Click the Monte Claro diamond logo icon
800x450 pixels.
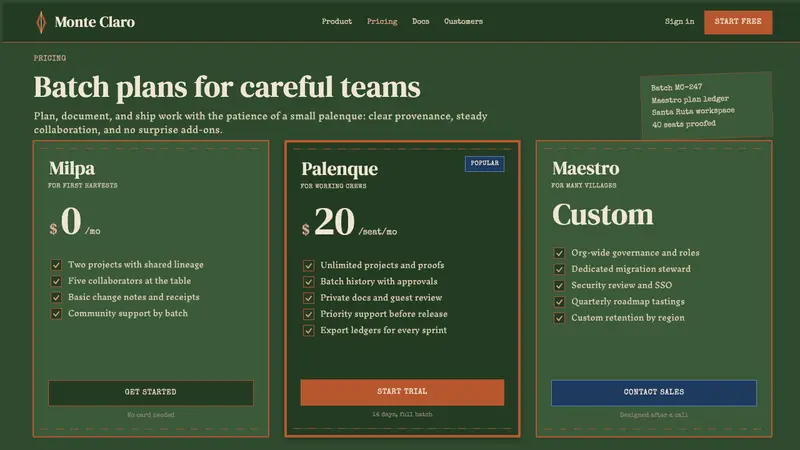[x=41, y=22]
